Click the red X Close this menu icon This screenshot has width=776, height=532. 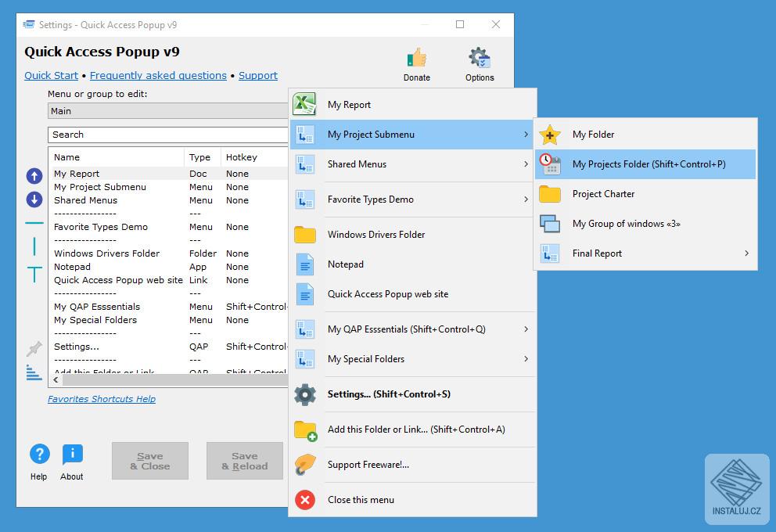pyautogui.click(x=305, y=500)
